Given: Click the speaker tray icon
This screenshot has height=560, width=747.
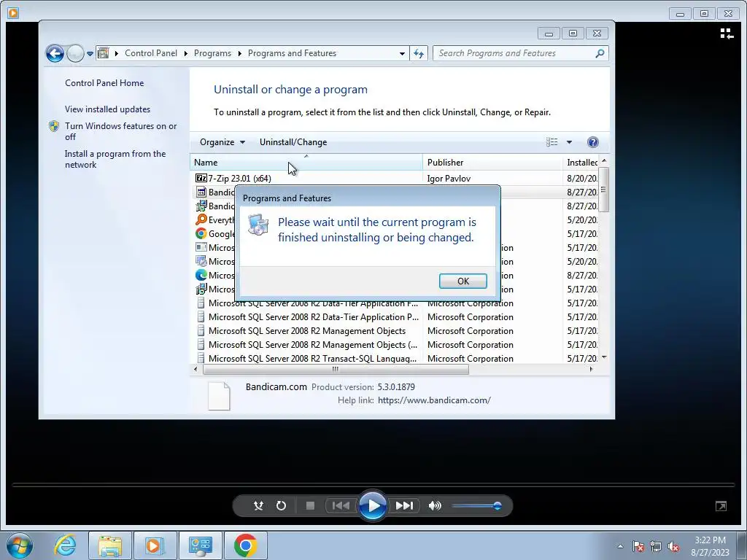Looking at the screenshot, I should [x=673, y=546].
